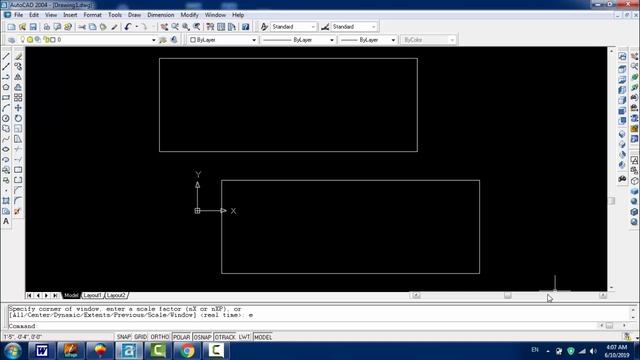
Task: Open the Layer Properties Manager icon
Action: click(11, 40)
